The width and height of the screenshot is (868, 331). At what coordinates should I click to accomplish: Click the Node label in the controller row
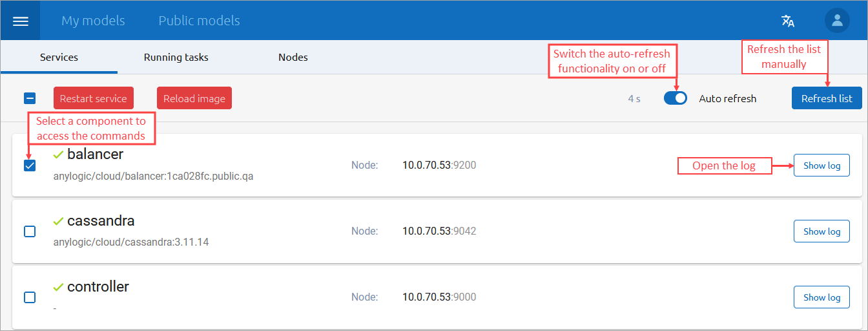pos(365,297)
